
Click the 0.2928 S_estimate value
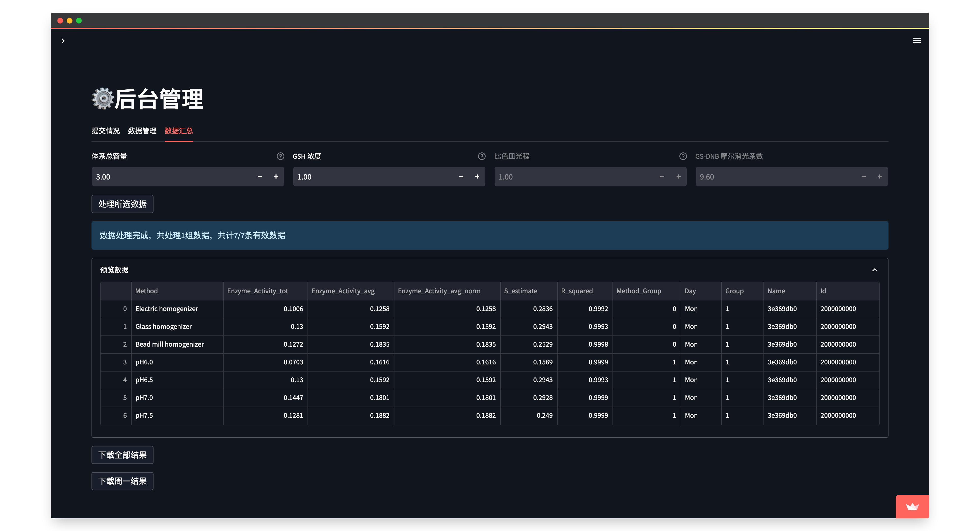pos(528,398)
